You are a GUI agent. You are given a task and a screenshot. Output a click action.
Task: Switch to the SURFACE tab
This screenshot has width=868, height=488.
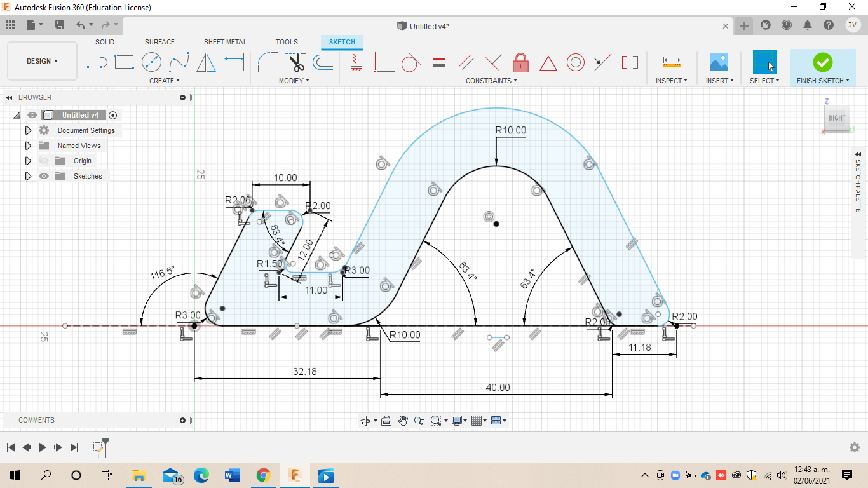tap(159, 42)
